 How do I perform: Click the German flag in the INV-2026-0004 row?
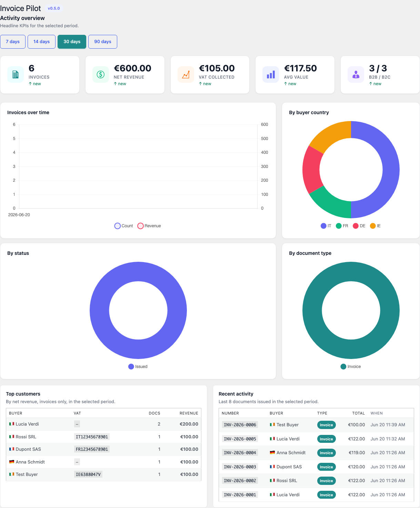click(272, 452)
